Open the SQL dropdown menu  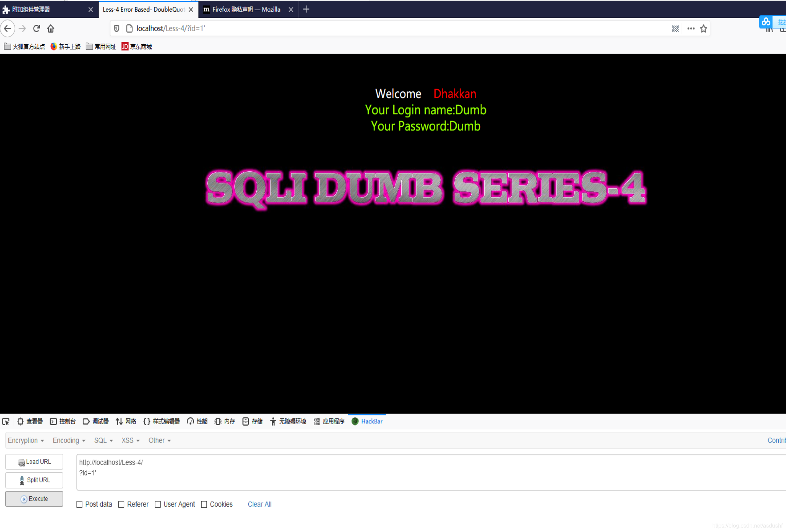(x=103, y=440)
